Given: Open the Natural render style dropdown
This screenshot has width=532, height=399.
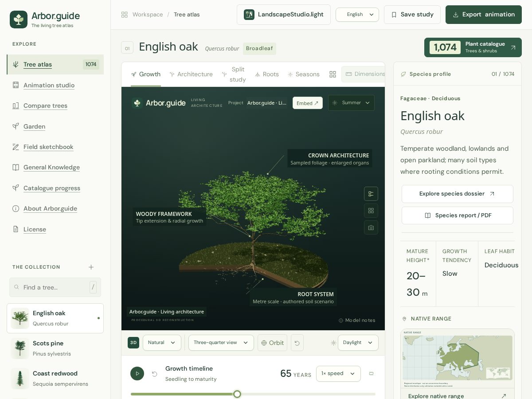Looking at the screenshot, I should pos(162,343).
